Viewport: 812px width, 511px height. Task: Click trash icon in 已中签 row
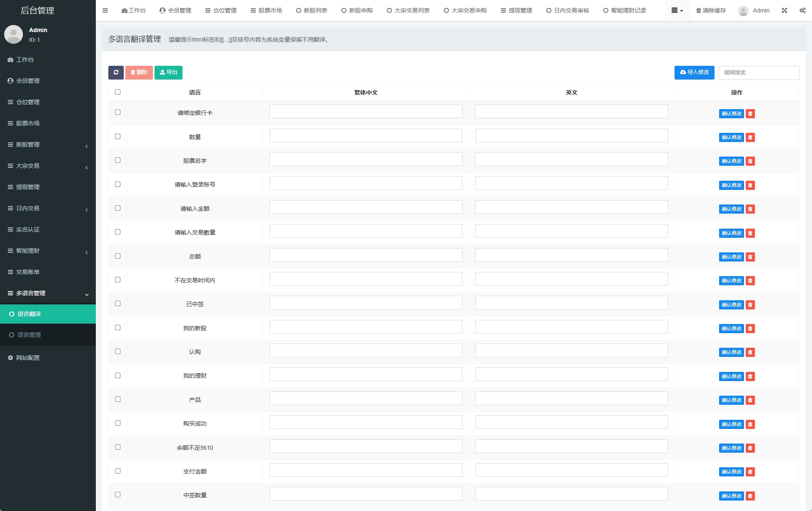click(750, 305)
